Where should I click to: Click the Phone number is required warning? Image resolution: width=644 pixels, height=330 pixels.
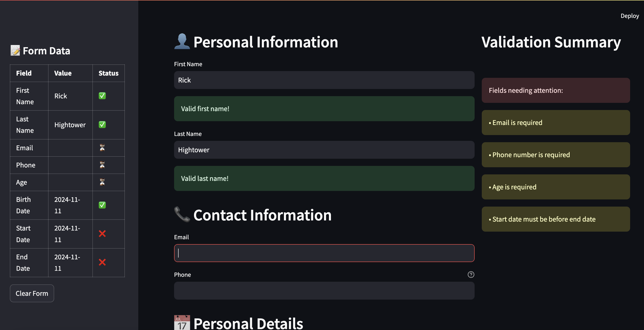[x=555, y=155]
